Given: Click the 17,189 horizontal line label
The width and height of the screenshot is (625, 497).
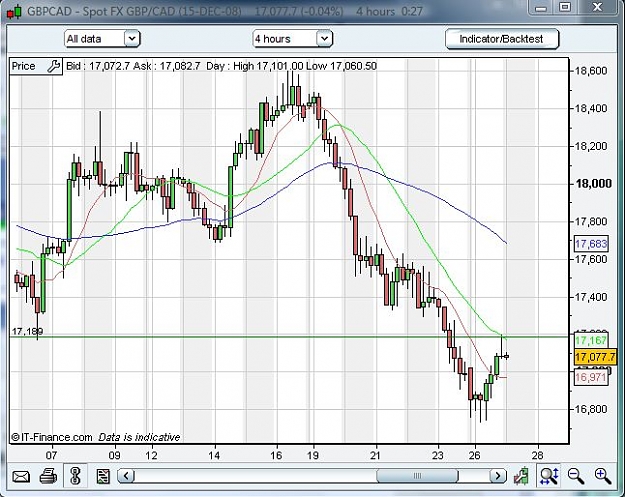Looking at the screenshot, I should [27, 331].
